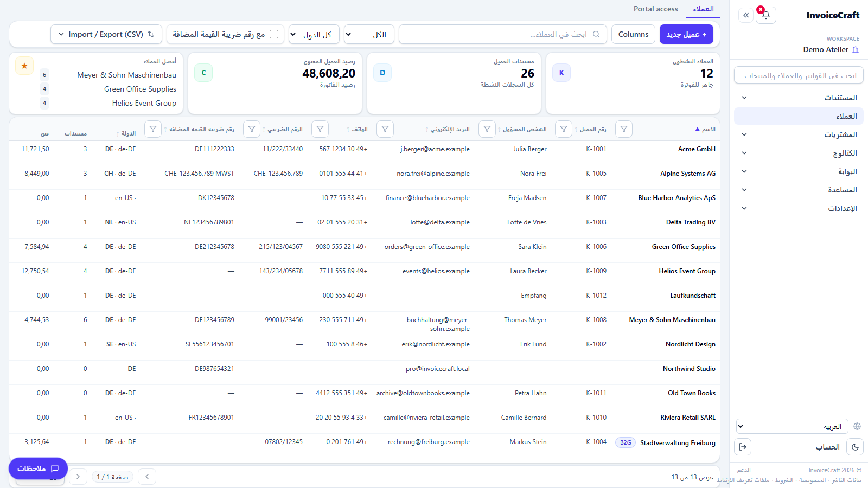Expand المساعدة in the sidebar
The width and height of the screenshot is (868, 488).
click(799, 190)
